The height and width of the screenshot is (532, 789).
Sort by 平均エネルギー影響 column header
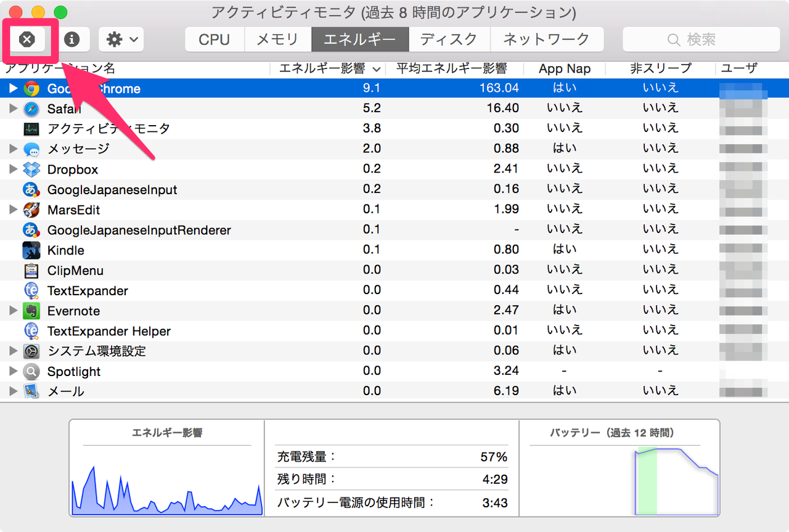point(454,68)
